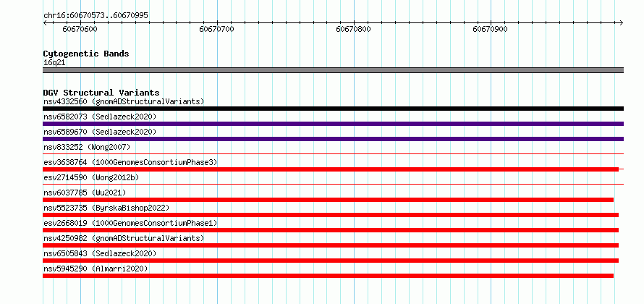Open variant nsv6589670 (Sedlazeck2020) label

click(100, 132)
